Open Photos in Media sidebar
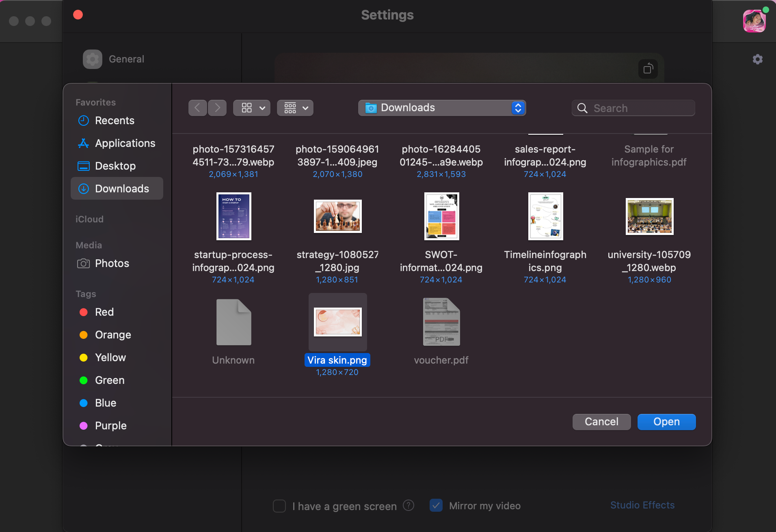 [x=112, y=263]
